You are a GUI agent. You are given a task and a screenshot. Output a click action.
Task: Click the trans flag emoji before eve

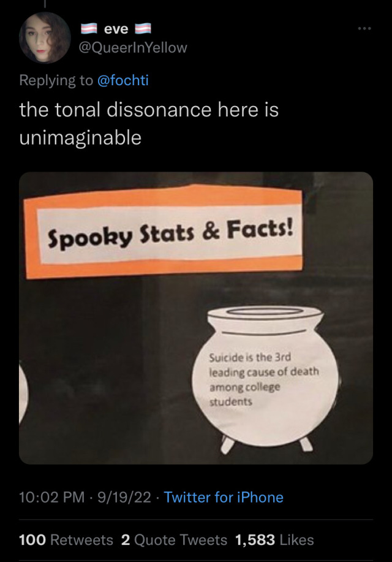89,29
